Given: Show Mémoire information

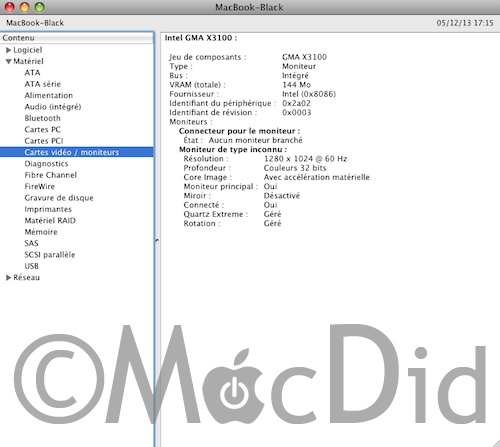Looking at the screenshot, I should pos(41,232).
